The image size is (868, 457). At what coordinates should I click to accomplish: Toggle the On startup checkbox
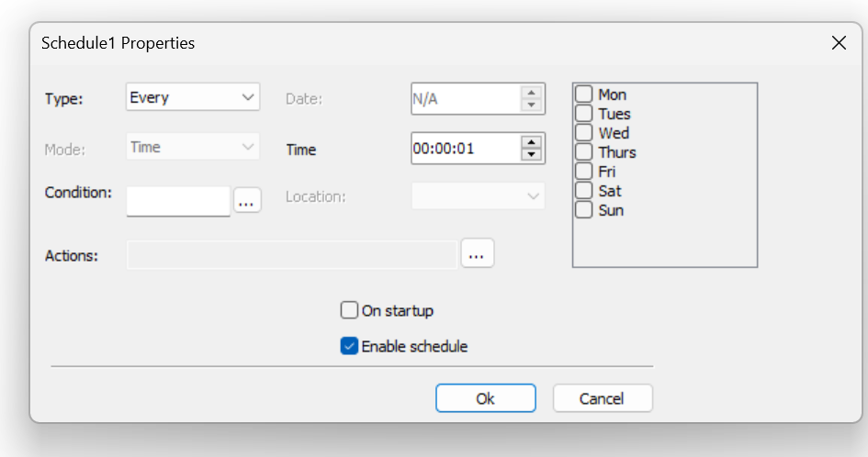tap(349, 310)
